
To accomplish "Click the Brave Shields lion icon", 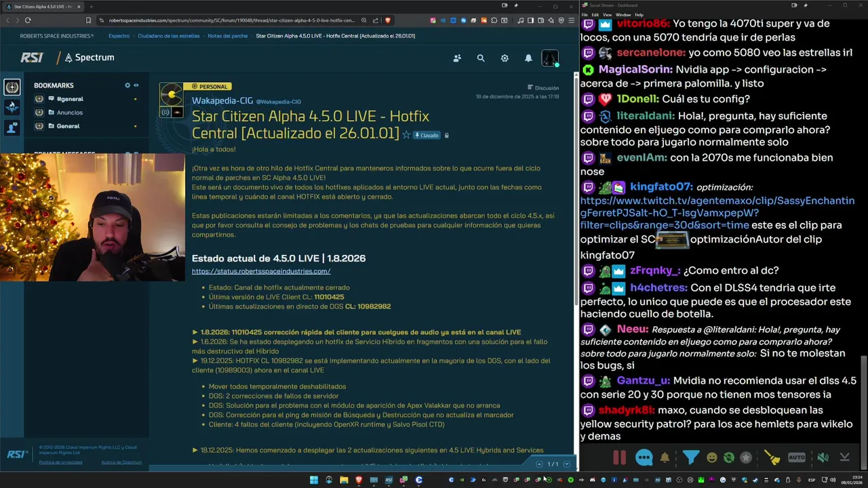I will pyautogui.click(x=388, y=20).
